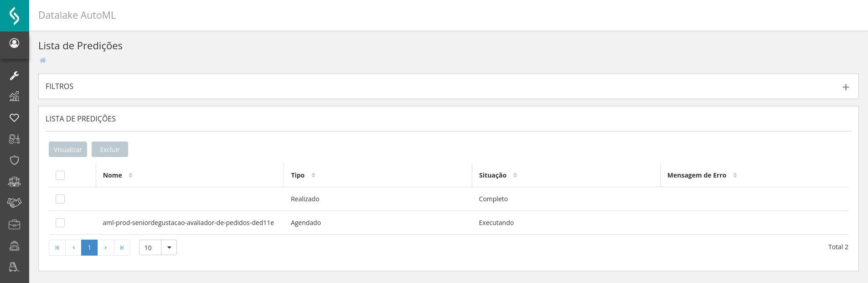868x283 pixels.
Task: Click the heart icon in sidebar
Action: [14, 118]
